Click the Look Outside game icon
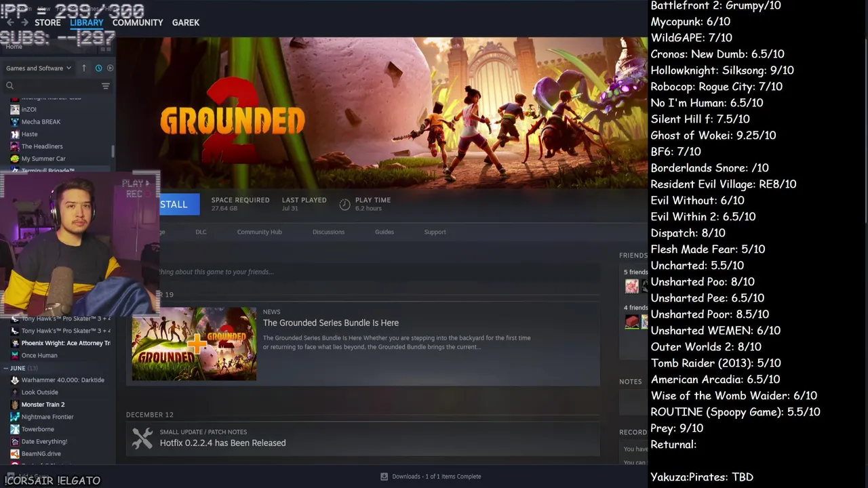Image resolution: width=868 pixels, height=488 pixels. pyautogui.click(x=15, y=392)
